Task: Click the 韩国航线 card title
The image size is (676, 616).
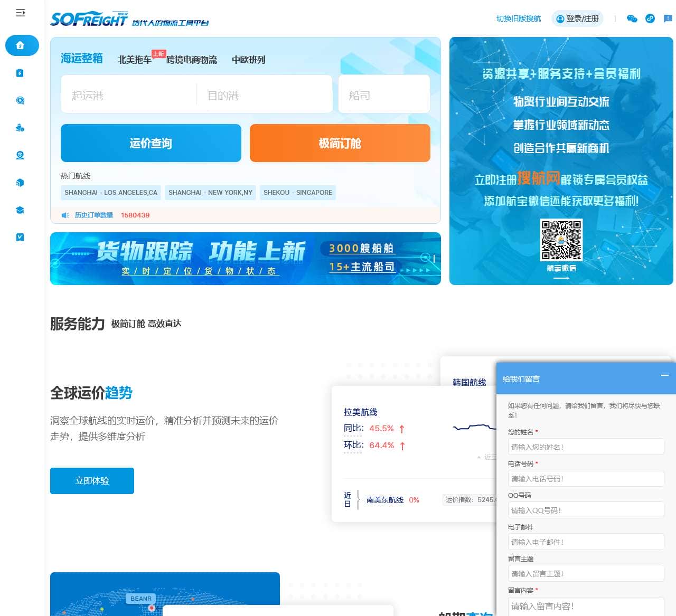Action: pos(470,382)
